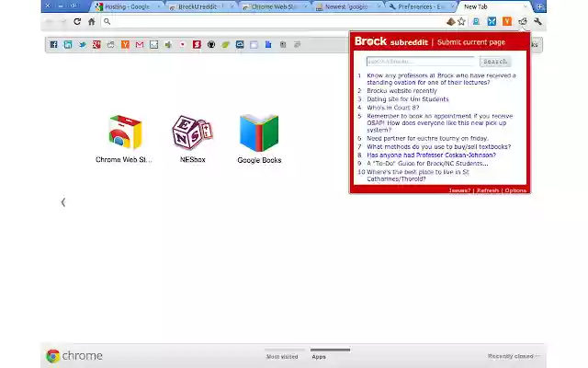Screen dimensions: 588x368
Task: Close the New Tab tab
Action: pos(525,6)
